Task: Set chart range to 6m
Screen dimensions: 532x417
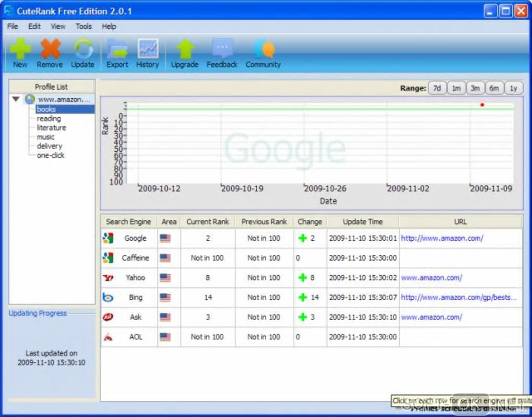Action: 494,88
